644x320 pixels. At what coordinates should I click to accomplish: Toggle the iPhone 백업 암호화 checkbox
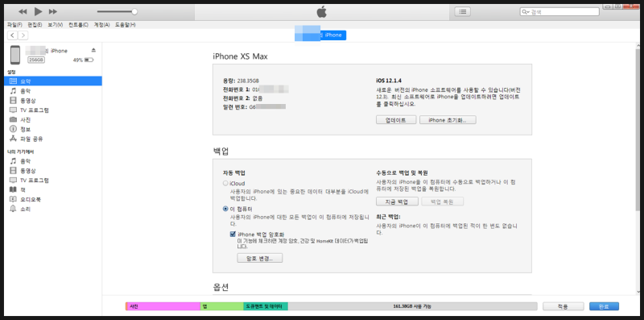pyautogui.click(x=233, y=234)
